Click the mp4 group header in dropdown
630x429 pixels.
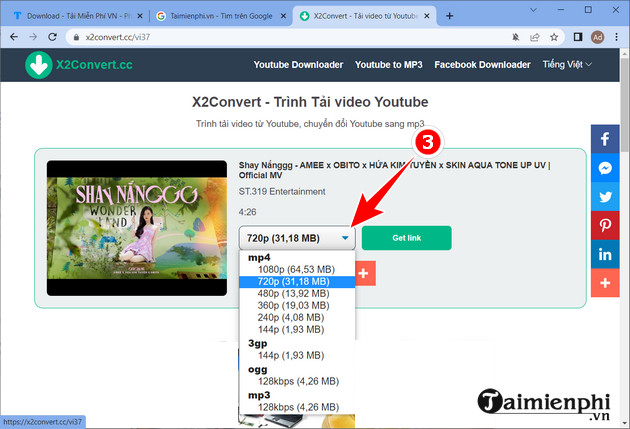tap(259, 258)
